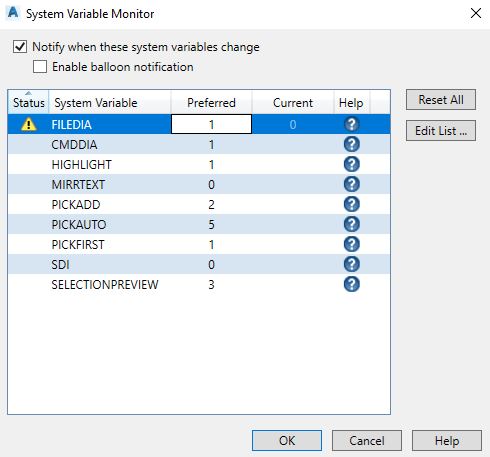Sort list by Status column header

coord(28,102)
